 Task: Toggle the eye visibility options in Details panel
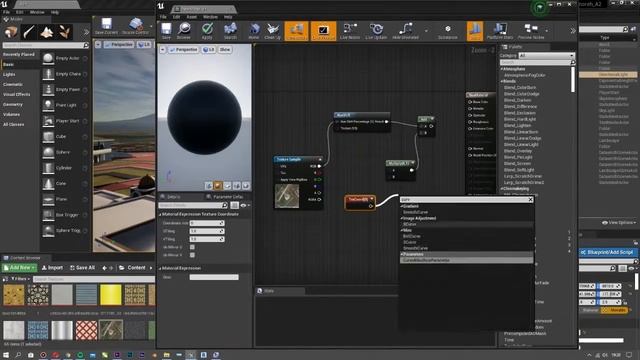point(244,205)
